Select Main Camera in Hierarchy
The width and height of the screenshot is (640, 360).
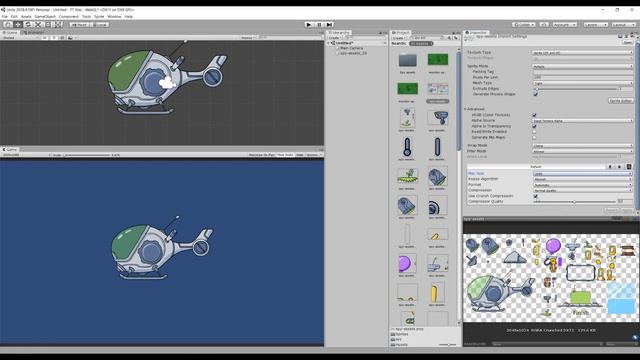[351, 48]
